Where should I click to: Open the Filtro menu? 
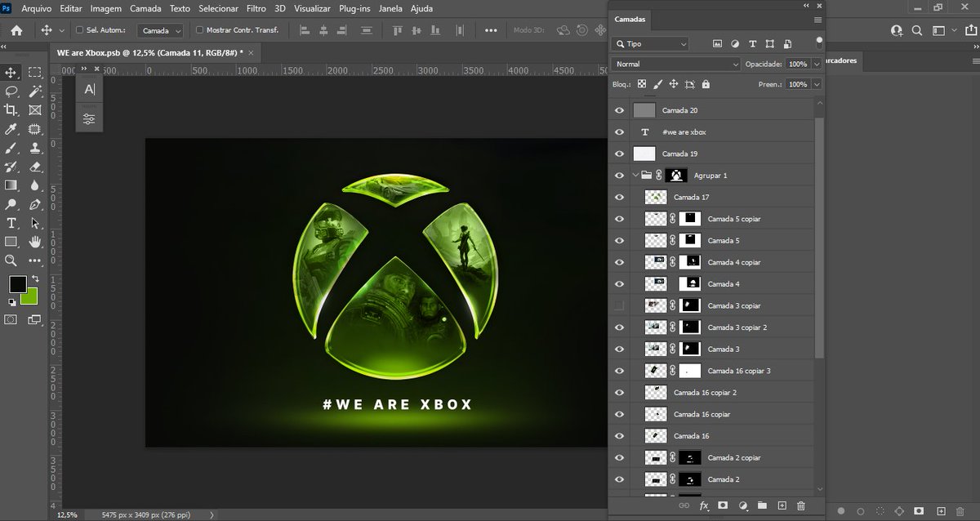point(256,8)
